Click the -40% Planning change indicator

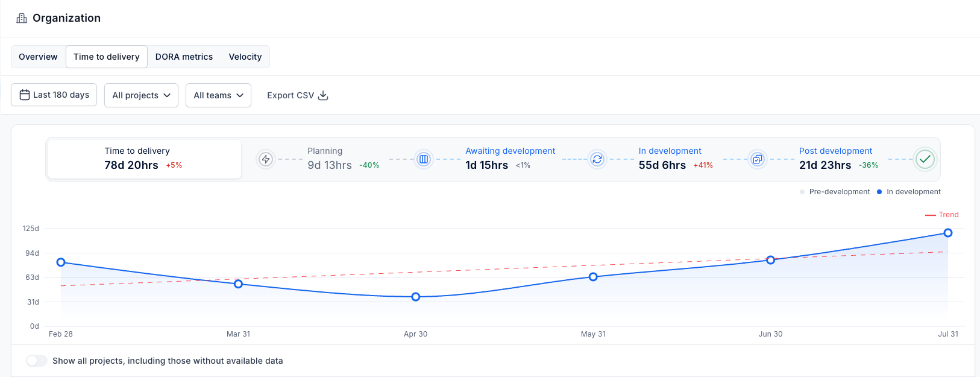tap(369, 165)
